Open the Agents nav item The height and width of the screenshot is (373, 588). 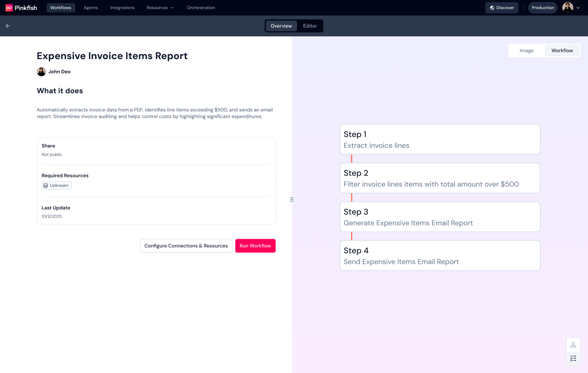click(x=91, y=8)
